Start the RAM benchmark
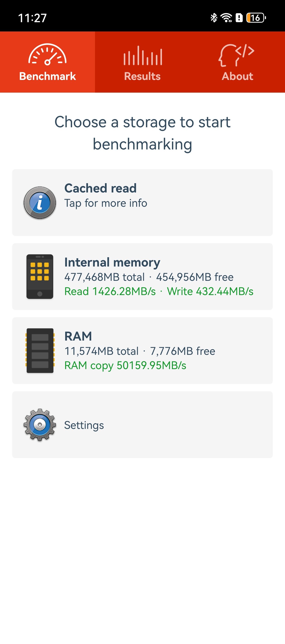Screen dimensions: 285x644 coord(142,351)
